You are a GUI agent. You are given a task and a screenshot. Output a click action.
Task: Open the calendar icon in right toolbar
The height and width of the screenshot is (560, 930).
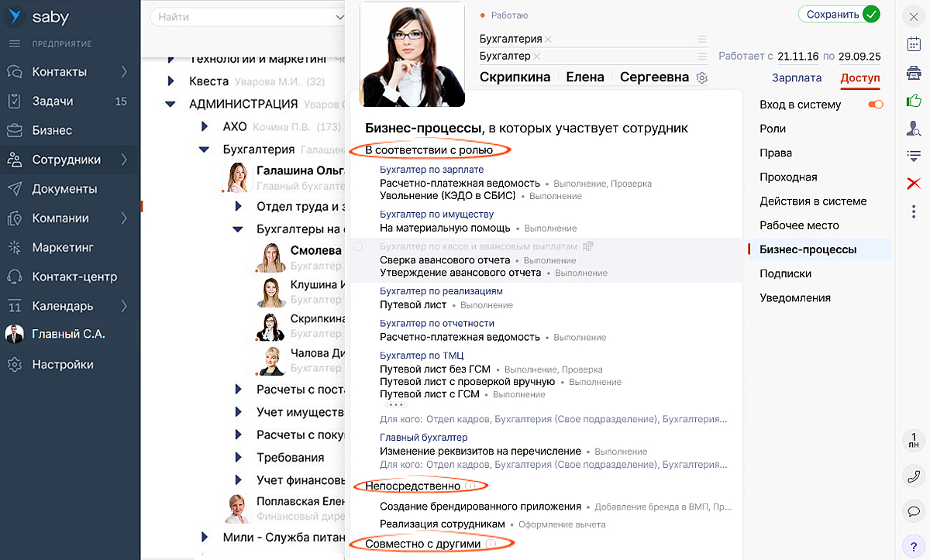click(913, 43)
